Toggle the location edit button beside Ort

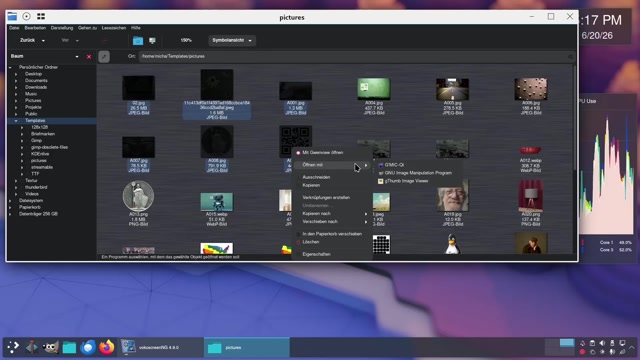104,57
